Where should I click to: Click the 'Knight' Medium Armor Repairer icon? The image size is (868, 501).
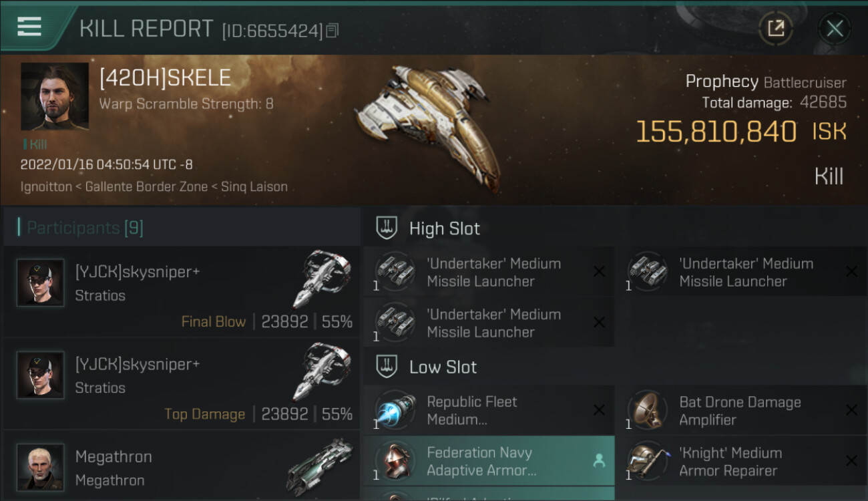[x=648, y=461]
